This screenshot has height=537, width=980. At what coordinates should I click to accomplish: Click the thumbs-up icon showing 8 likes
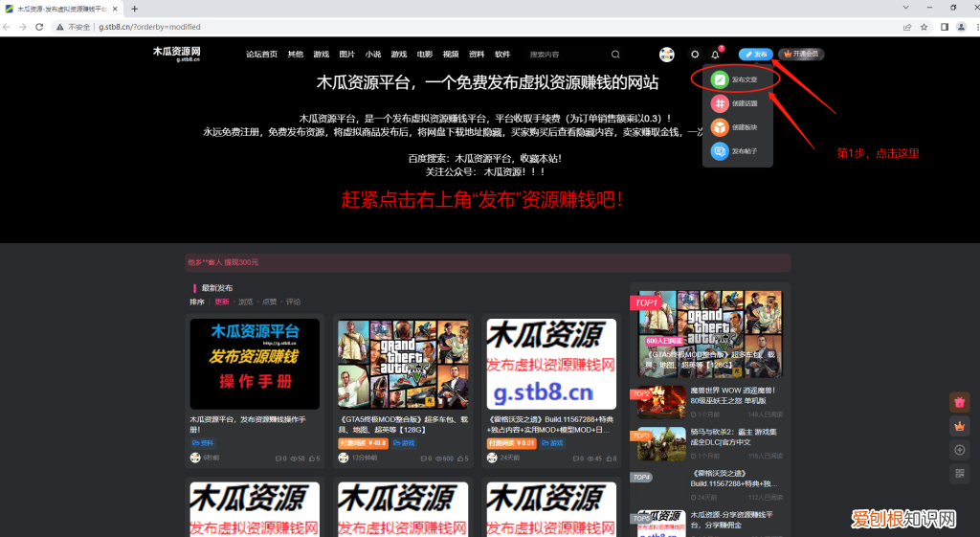[609, 459]
